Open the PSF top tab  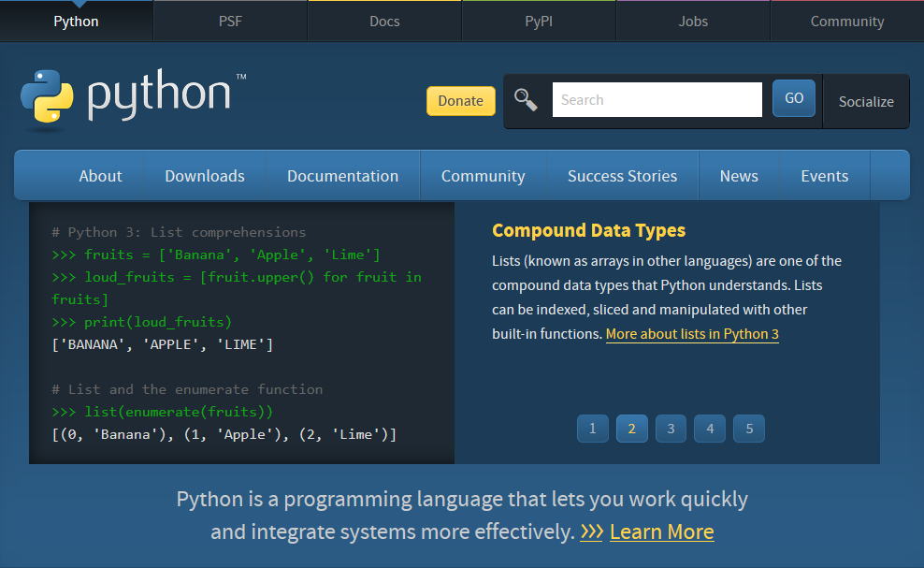coord(230,22)
